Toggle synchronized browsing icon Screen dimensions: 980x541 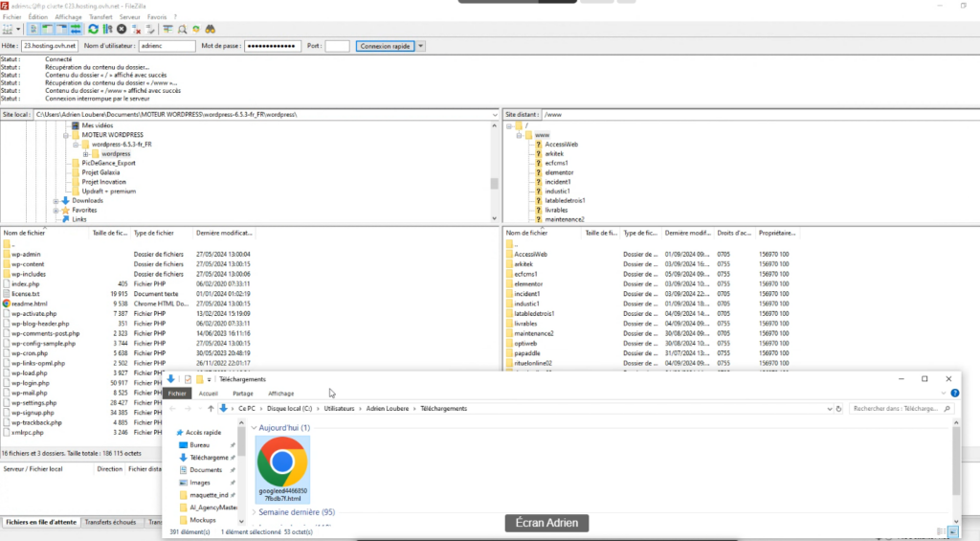tap(195, 30)
